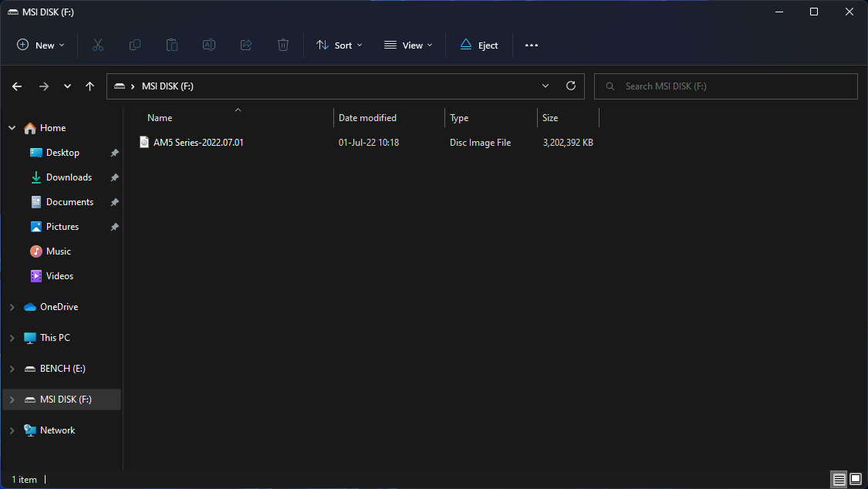Viewport: 868px width, 489px height.
Task: Open the View layout dropdown
Action: tap(408, 46)
